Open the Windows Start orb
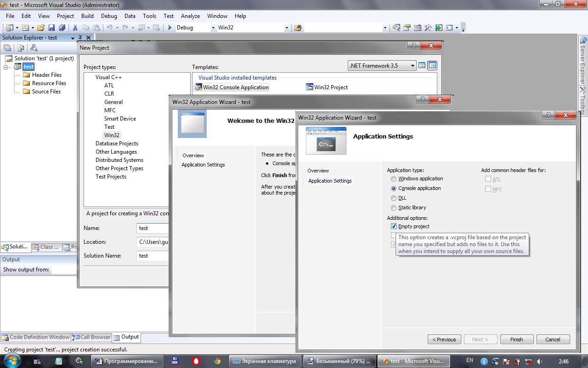 coord(11,361)
